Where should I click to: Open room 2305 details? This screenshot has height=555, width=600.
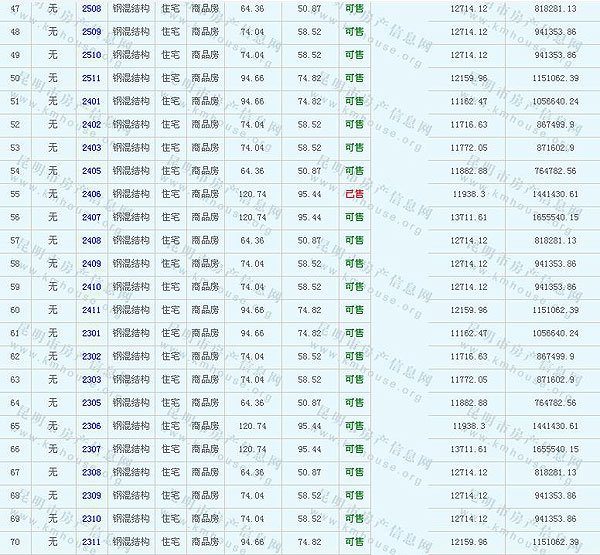pos(91,403)
